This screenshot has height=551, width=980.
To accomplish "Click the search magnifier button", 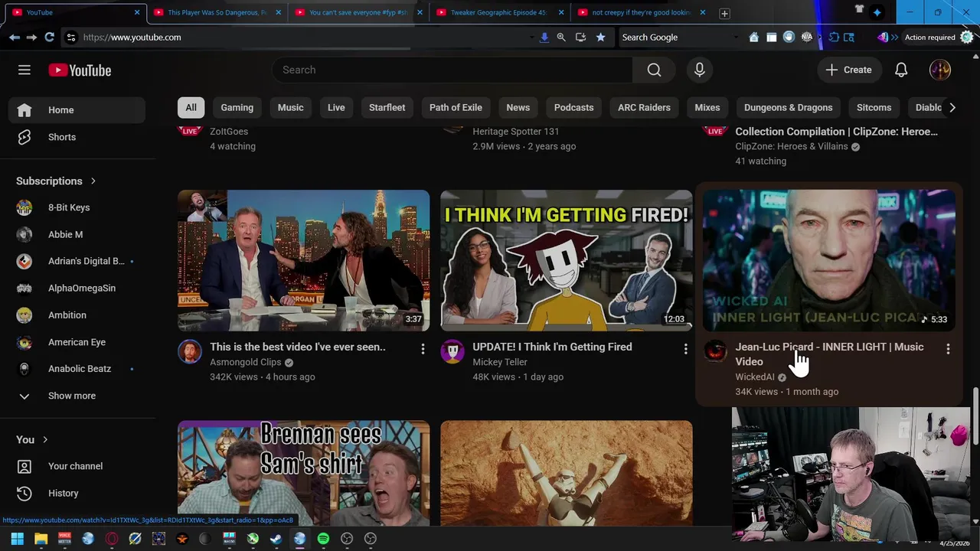I will tap(654, 70).
